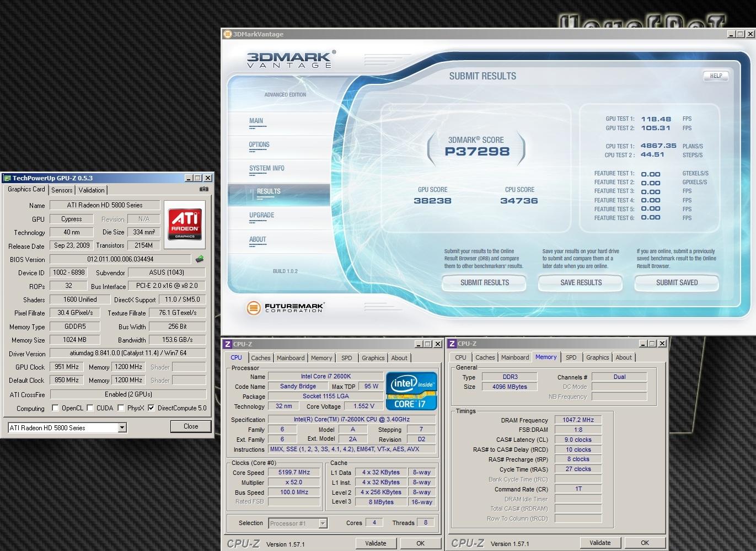
Task: Click the Driver Version field in GPU-Z
Action: point(128,353)
